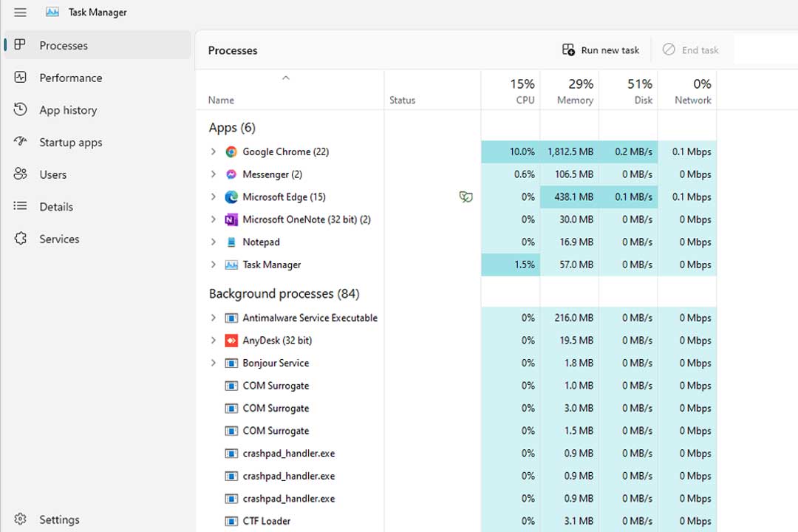Switch to the Details page
This screenshot has height=532, width=798.
click(98, 206)
